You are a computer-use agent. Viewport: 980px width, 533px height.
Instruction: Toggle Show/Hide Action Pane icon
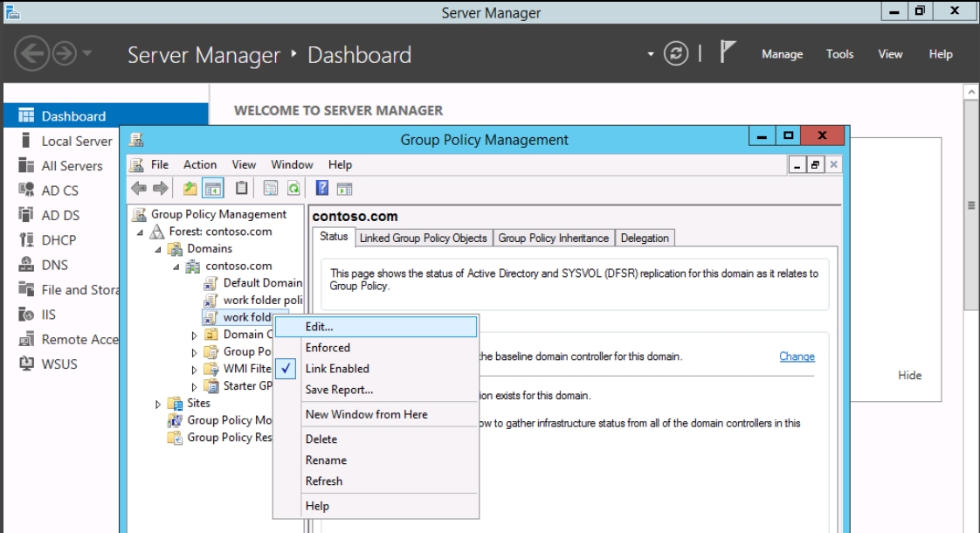[344, 189]
